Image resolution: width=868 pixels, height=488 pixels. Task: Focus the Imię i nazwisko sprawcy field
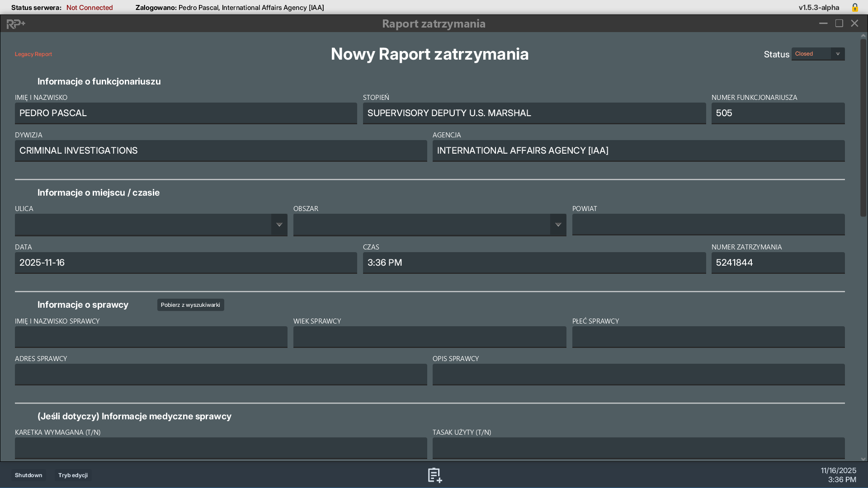click(151, 337)
